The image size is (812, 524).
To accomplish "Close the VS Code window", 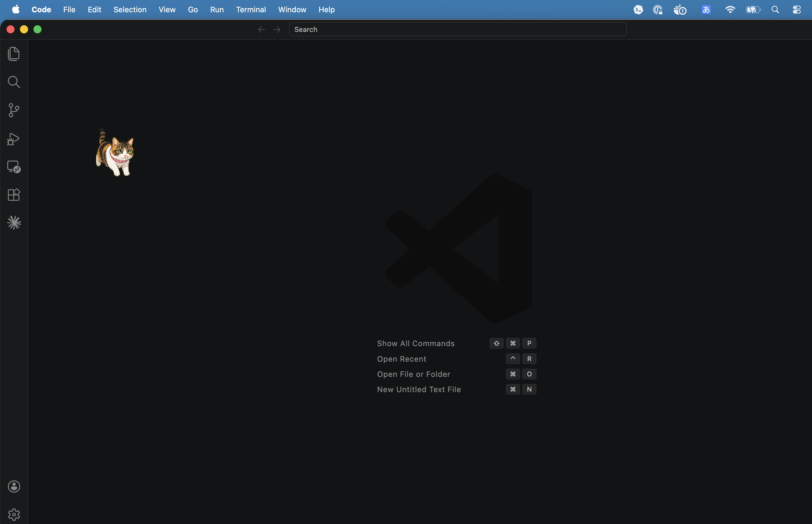I will pyautogui.click(x=11, y=30).
